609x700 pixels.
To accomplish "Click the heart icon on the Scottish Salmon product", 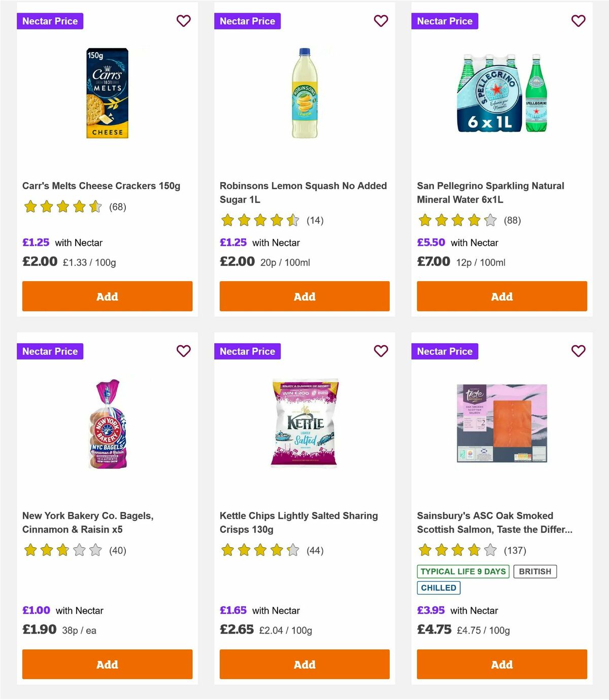I will point(578,351).
